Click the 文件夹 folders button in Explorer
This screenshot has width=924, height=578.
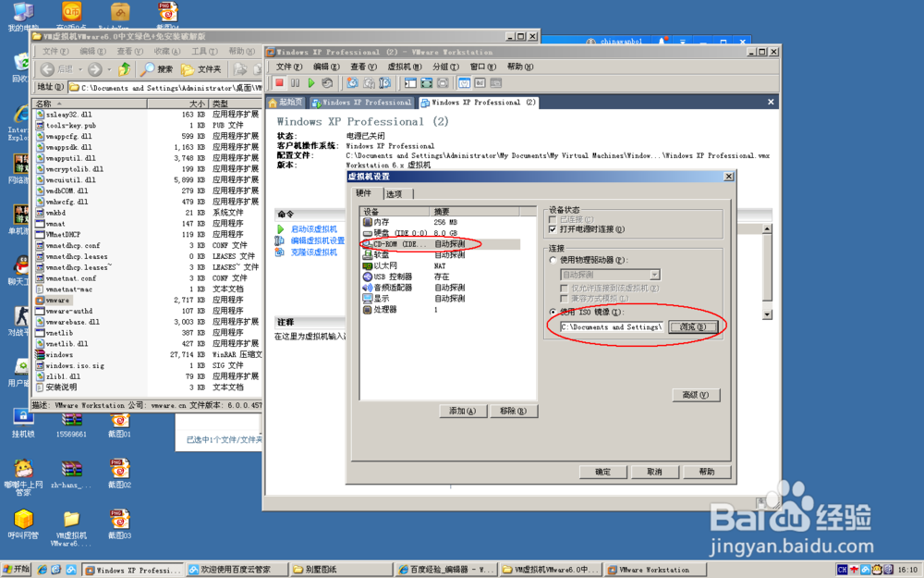[201, 69]
